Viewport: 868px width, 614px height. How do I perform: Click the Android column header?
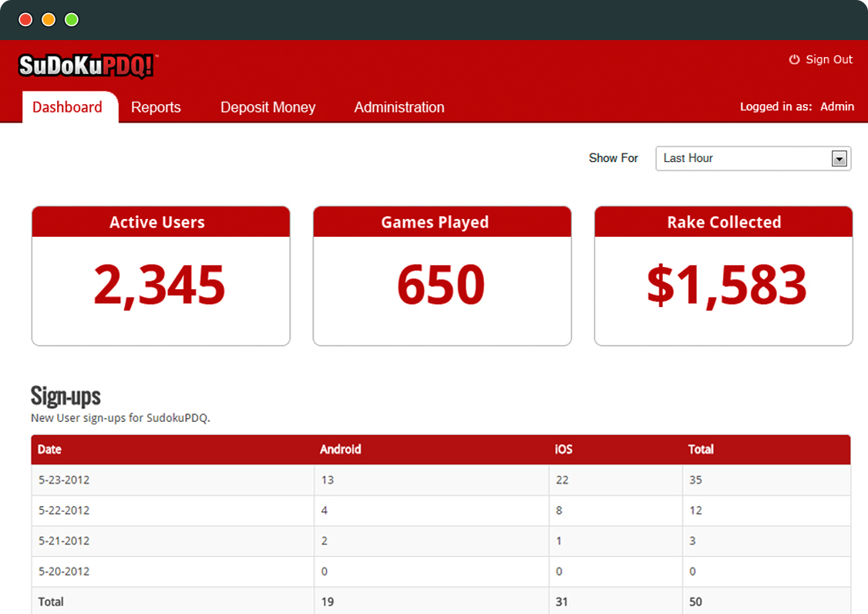(341, 450)
